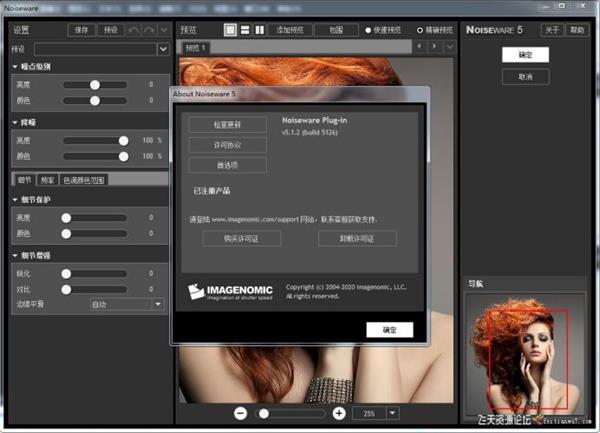Image resolution: width=600 pixels, height=433 pixels.
Task: Enable the 精确预览 radio option
Action: tap(419, 30)
